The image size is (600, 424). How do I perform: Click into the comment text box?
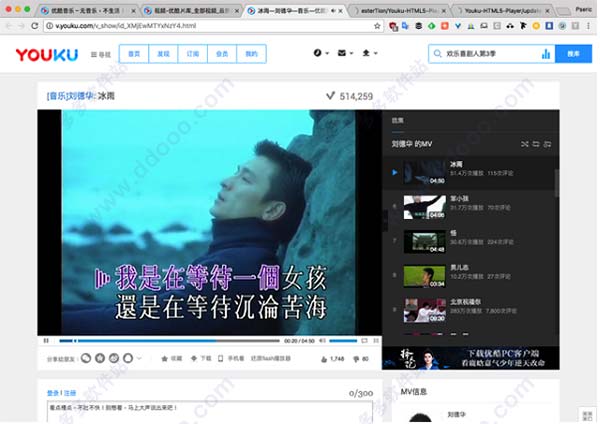point(210,412)
